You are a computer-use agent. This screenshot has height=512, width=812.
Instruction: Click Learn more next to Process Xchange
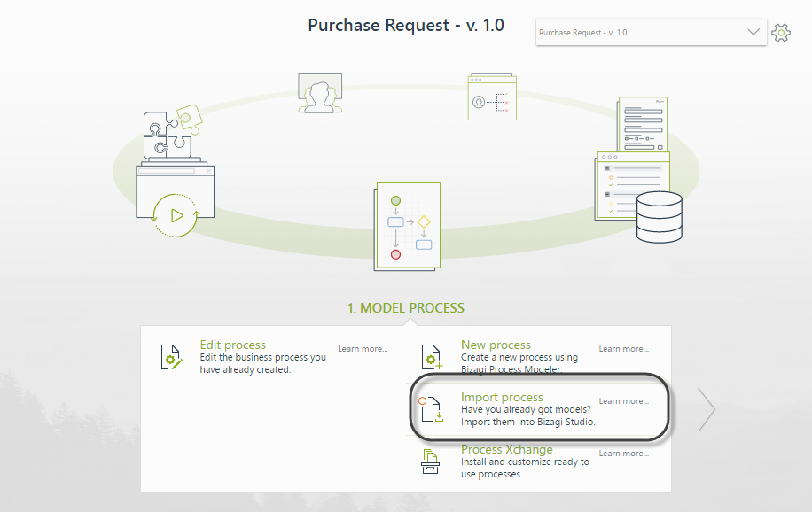(623, 454)
